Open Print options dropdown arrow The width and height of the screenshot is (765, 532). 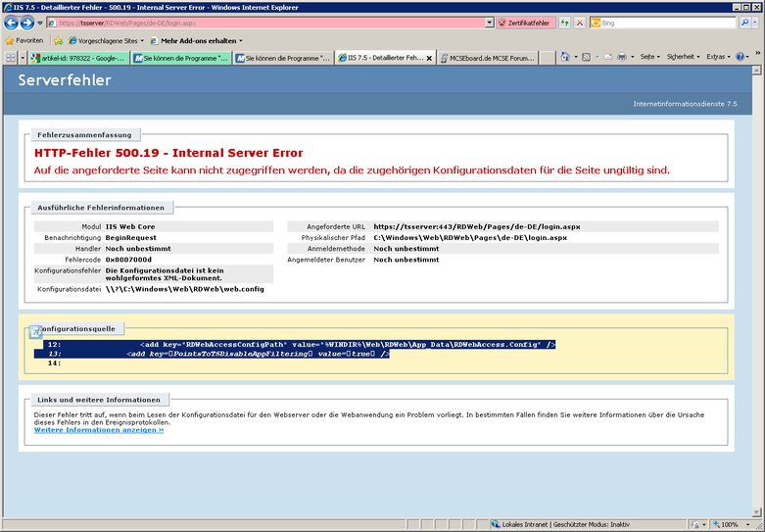(x=633, y=57)
